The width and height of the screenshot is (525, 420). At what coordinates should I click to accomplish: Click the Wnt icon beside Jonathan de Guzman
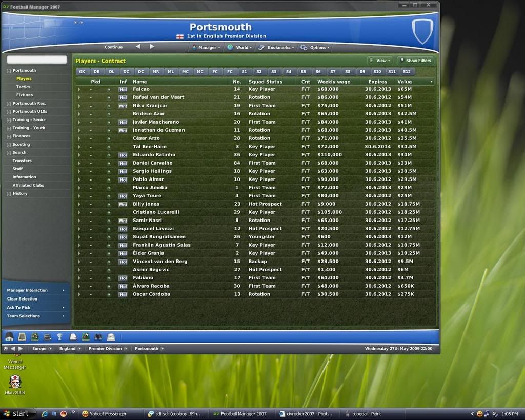tap(123, 130)
